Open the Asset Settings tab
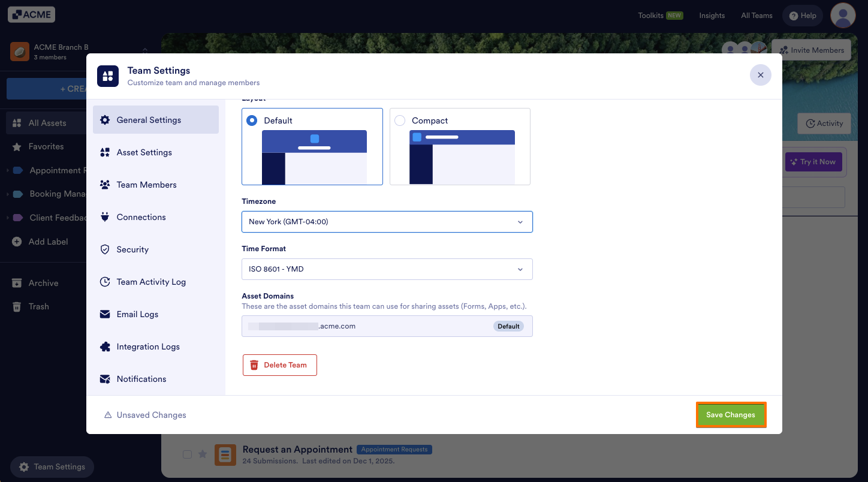868x482 pixels. tap(156, 152)
